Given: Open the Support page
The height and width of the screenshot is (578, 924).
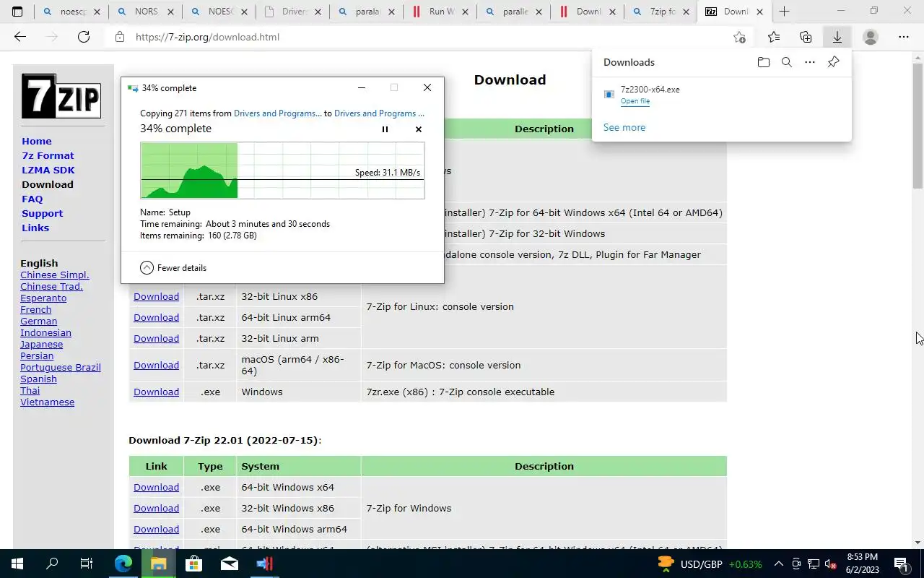Looking at the screenshot, I should (43, 213).
